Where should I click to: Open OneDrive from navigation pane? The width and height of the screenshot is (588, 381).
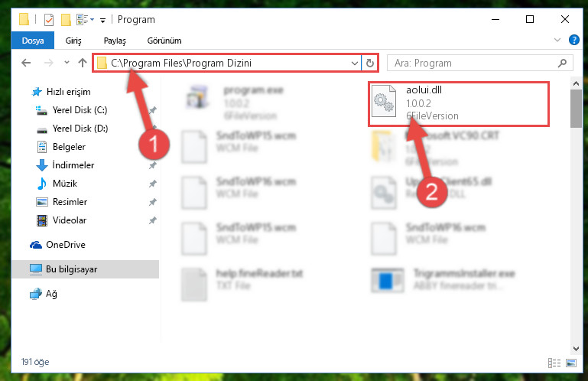pyautogui.click(x=65, y=245)
